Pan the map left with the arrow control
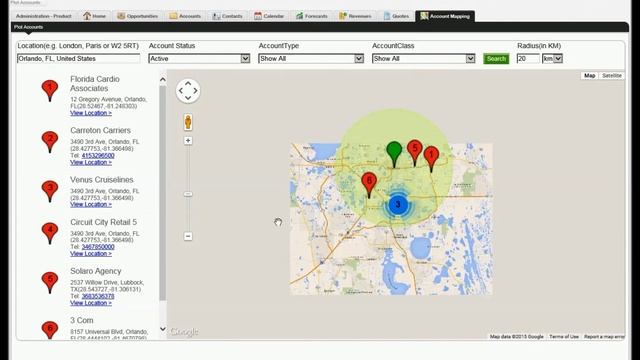Viewport: 640px width, 360px height. tap(181, 91)
